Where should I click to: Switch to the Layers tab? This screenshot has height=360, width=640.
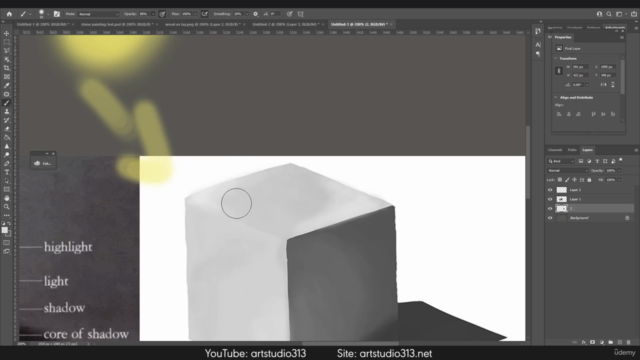click(587, 150)
